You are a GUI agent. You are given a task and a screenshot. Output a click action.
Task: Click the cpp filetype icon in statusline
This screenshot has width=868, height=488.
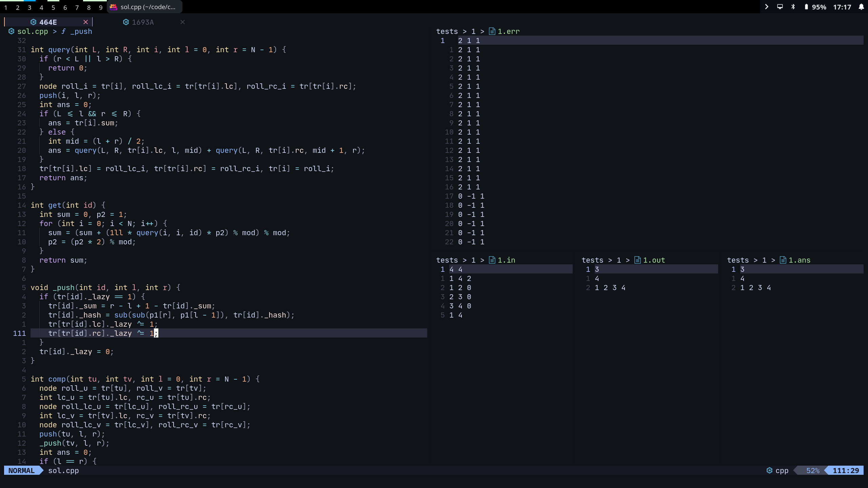769,470
